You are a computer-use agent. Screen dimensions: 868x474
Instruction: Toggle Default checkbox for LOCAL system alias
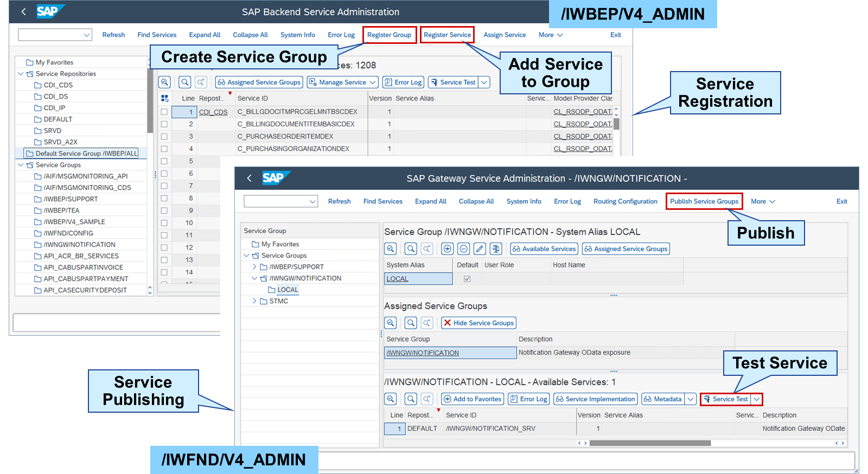467,279
